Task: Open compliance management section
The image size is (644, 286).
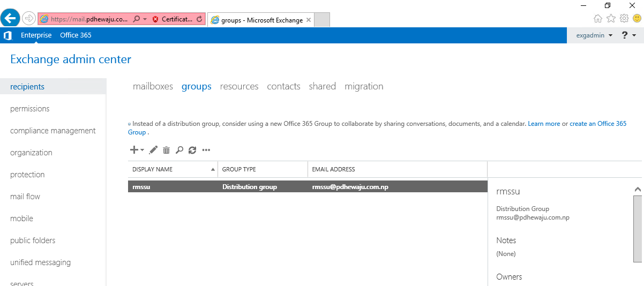Action: tap(53, 131)
